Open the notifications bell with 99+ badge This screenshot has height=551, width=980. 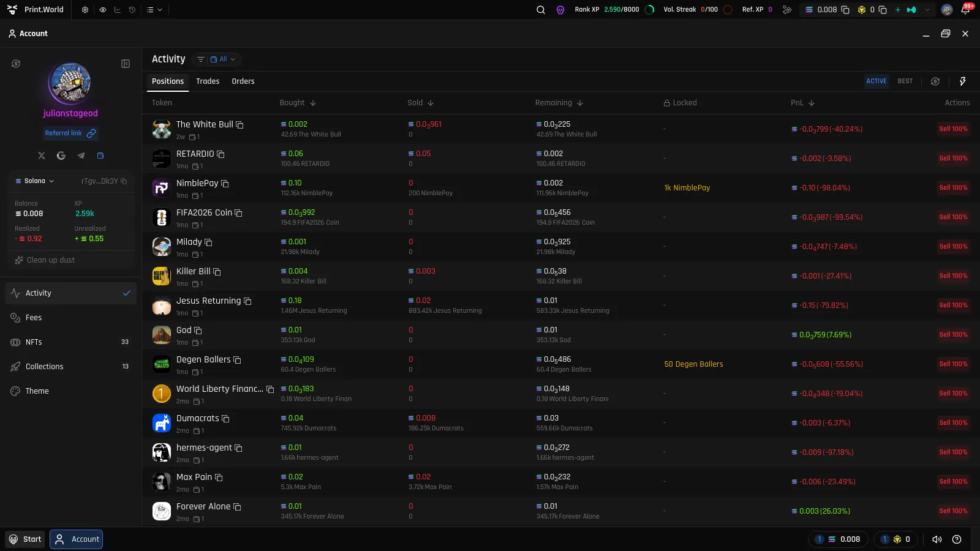point(966,10)
